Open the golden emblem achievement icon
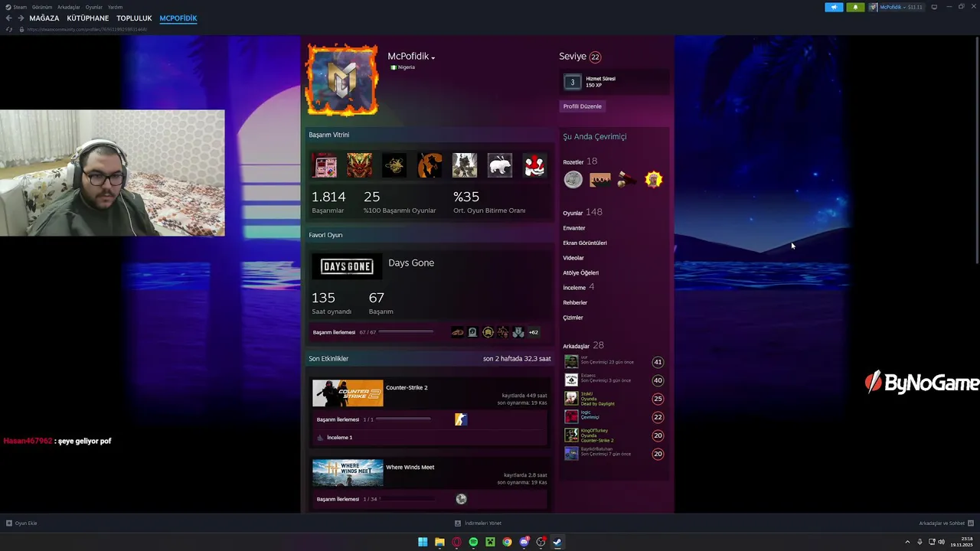 (394, 165)
